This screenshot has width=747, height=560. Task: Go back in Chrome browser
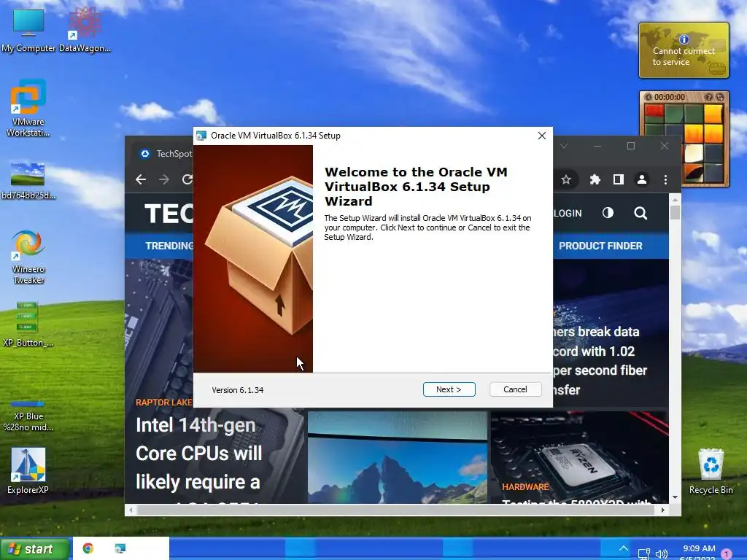point(141,179)
